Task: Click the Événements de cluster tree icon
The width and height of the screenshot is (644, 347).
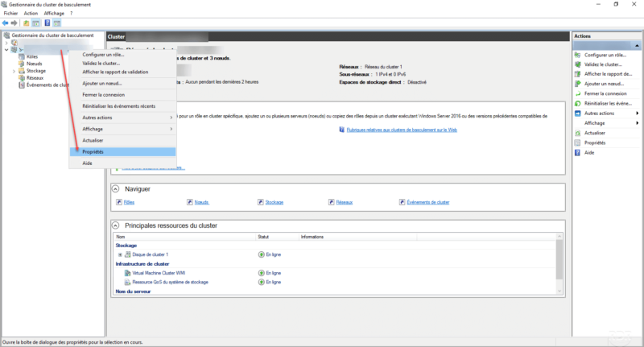Action: point(22,85)
